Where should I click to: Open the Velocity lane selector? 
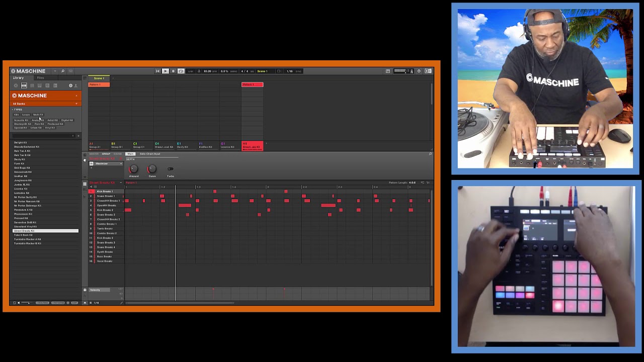pos(99,290)
